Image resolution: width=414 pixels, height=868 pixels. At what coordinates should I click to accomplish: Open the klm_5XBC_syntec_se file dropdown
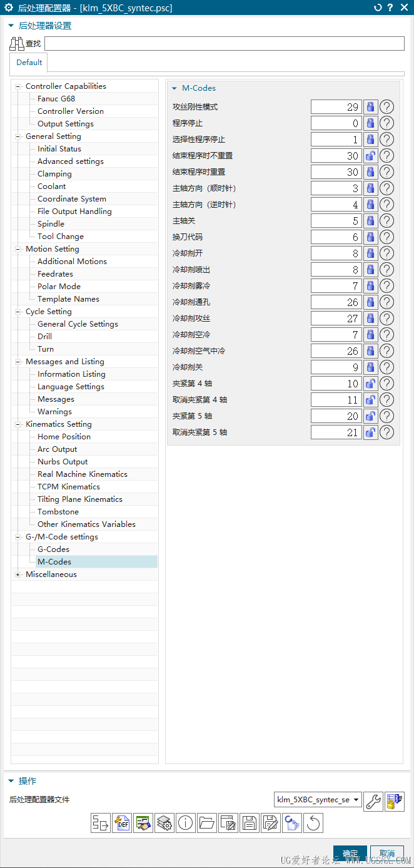coord(318,800)
